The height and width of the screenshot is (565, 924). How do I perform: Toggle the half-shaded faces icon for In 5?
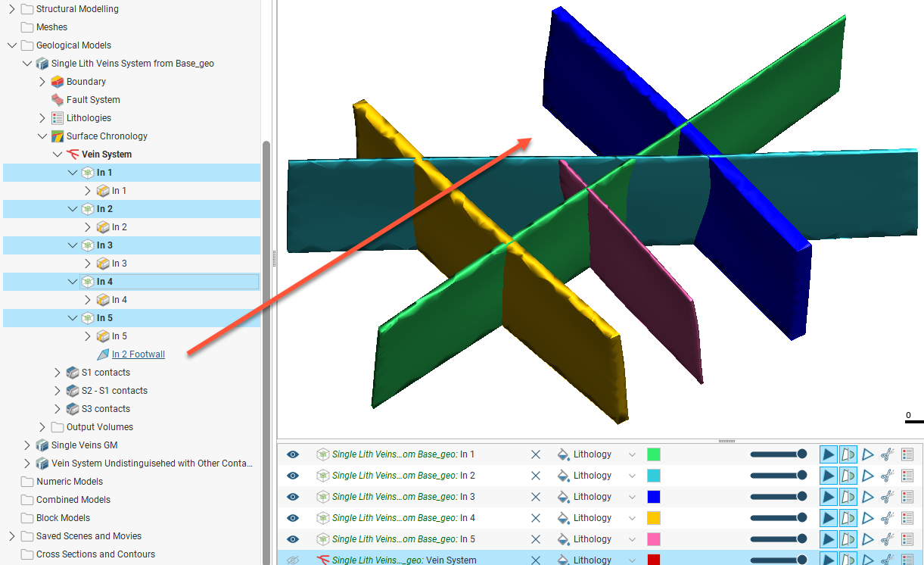tap(848, 539)
